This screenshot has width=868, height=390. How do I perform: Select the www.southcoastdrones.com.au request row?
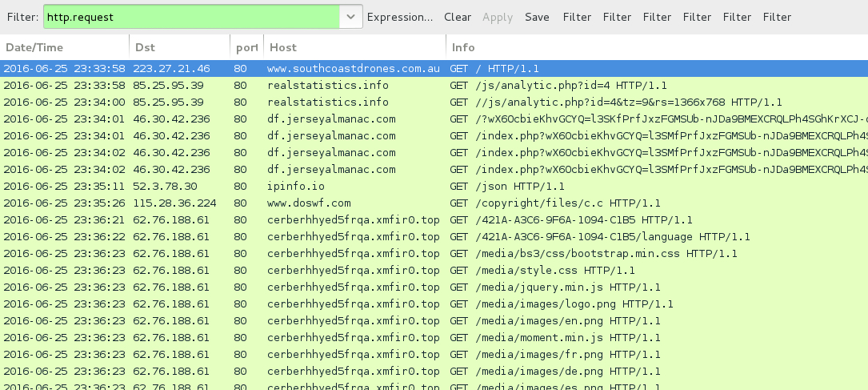(x=353, y=69)
